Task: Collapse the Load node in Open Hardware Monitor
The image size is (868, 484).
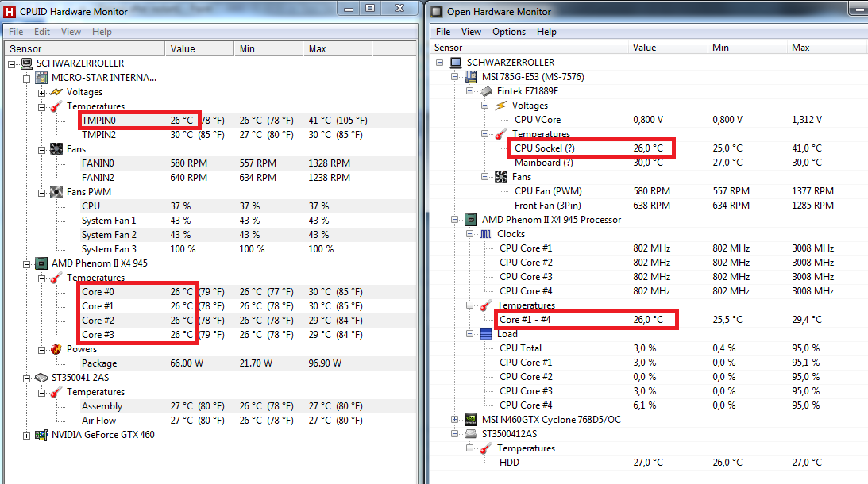Action: tap(469, 334)
